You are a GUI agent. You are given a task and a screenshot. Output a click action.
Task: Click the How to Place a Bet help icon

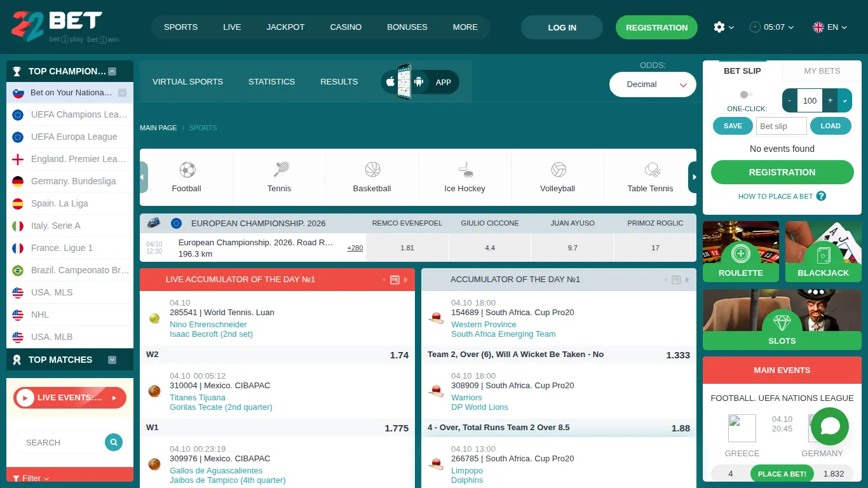pos(821,196)
